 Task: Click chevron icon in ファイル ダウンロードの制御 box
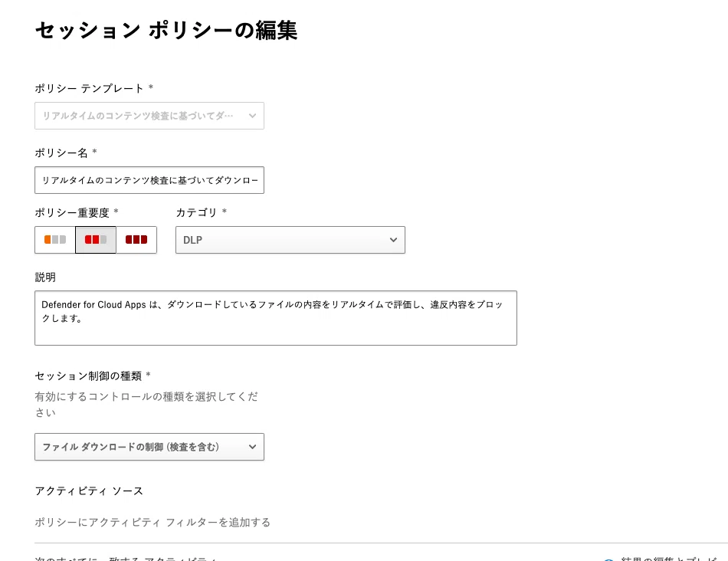pos(252,447)
